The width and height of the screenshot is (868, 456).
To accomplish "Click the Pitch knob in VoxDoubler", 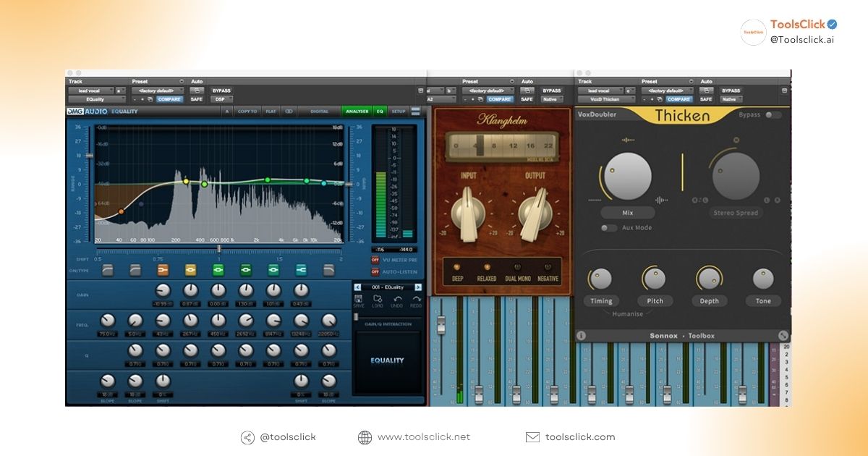I will pos(655,279).
